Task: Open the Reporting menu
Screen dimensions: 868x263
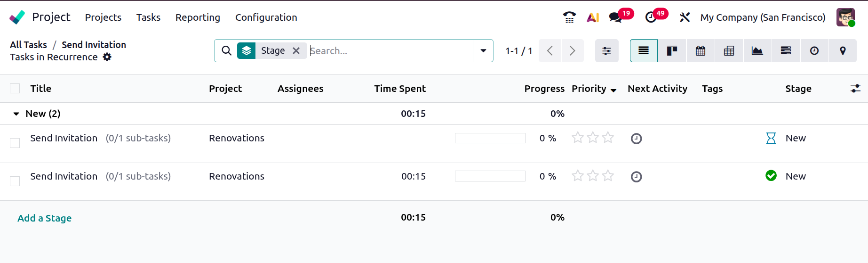Action: 198,17
